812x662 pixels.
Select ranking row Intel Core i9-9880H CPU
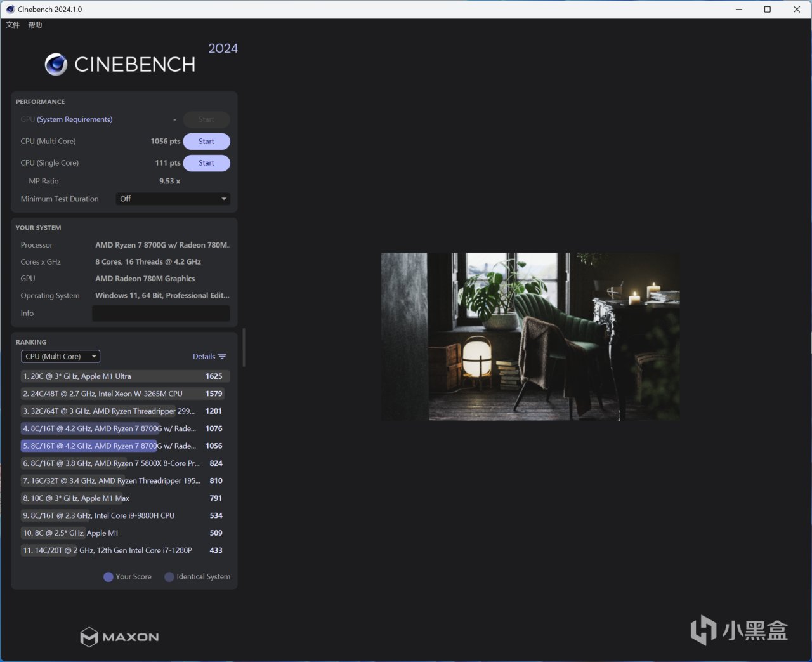[125, 516]
